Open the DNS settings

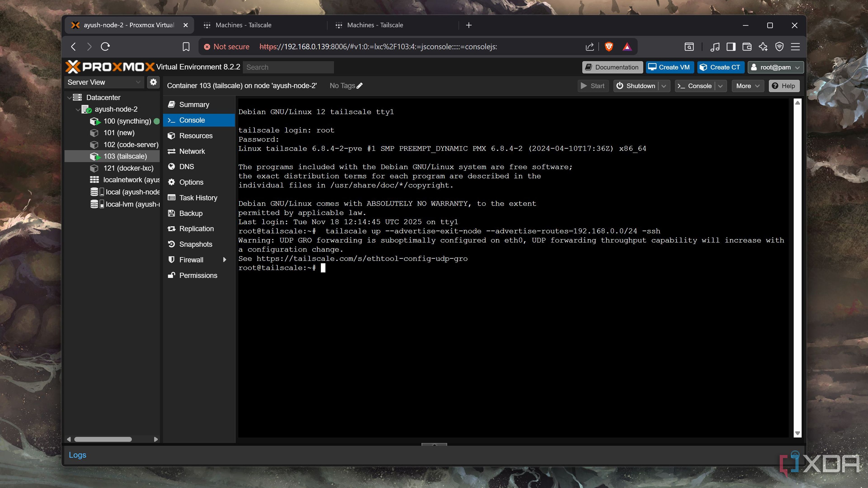click(x=199, y=167)
